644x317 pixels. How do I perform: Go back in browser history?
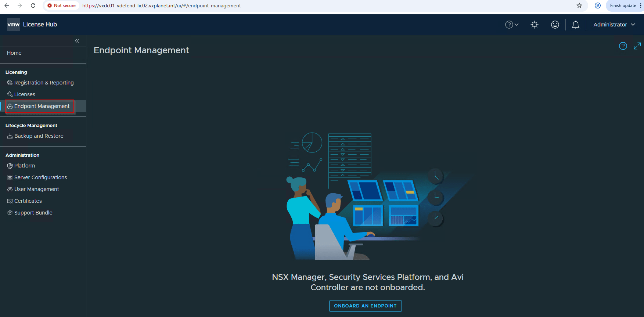coord(7,6)
